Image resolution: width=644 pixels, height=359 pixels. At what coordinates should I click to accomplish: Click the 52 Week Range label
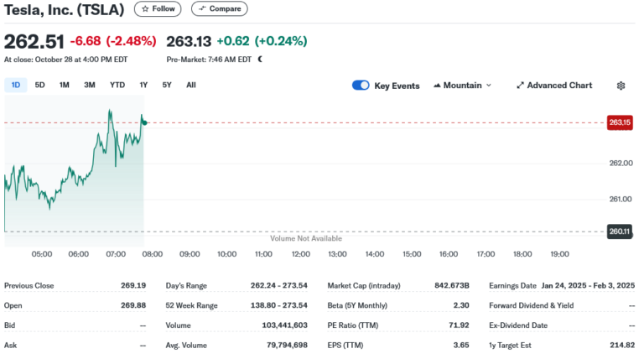(x=191, y=305)
